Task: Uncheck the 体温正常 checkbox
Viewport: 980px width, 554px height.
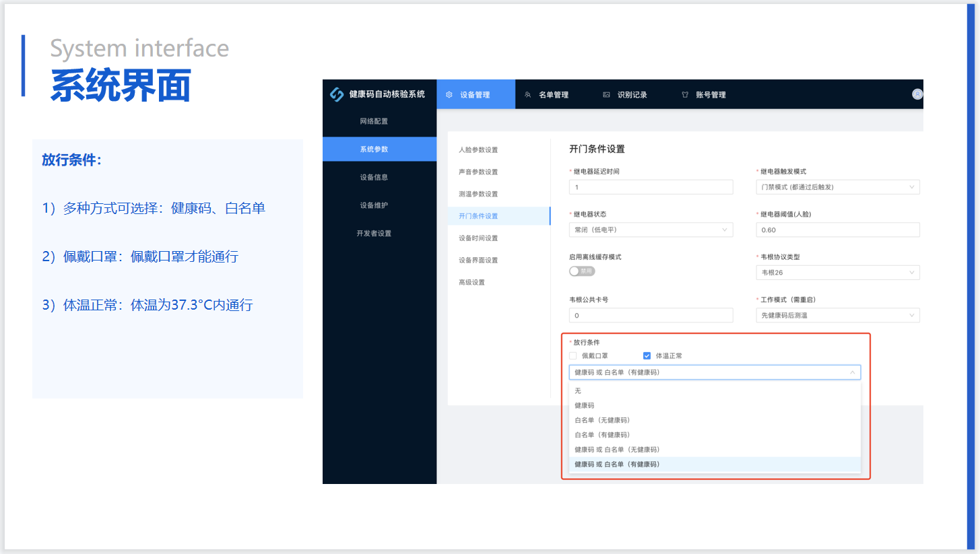Action: 647,355
